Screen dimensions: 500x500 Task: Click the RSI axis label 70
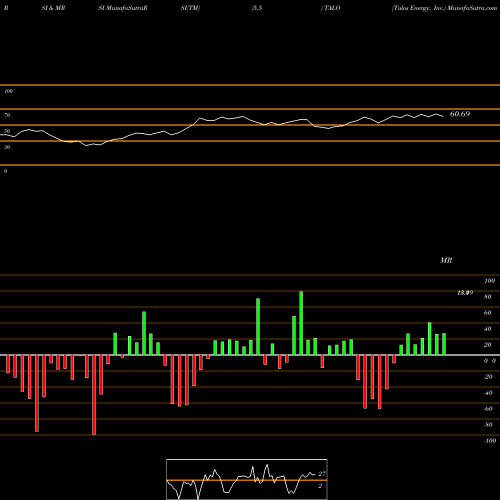[7, 115]
